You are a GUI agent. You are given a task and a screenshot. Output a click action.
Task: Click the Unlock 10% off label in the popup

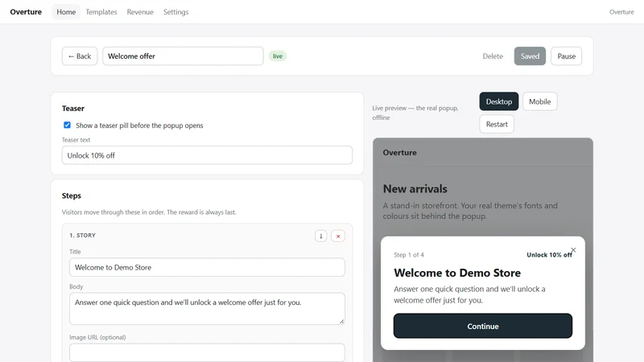(549, 255)
